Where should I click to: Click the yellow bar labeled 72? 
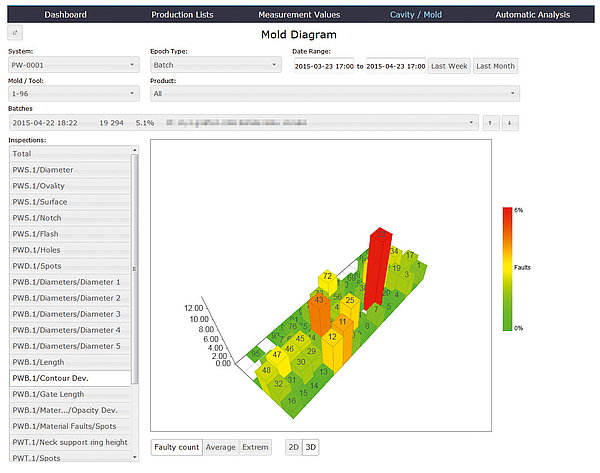point(327,277)
